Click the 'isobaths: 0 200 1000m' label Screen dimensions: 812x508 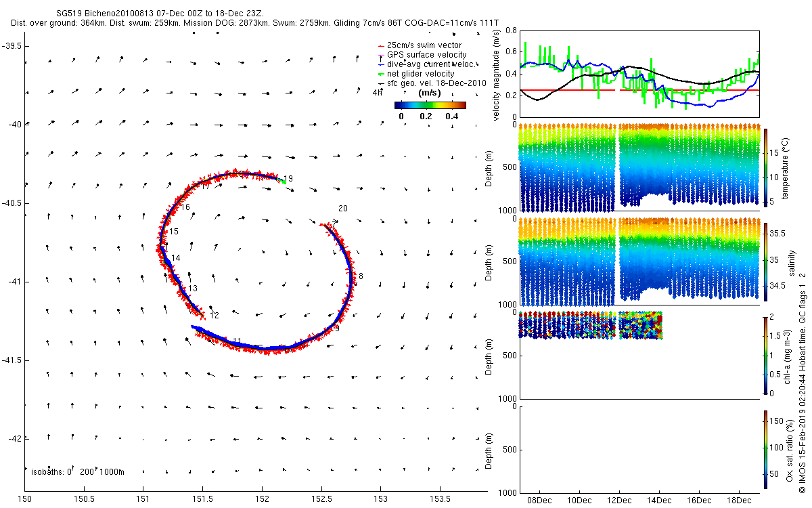(78, 471)
